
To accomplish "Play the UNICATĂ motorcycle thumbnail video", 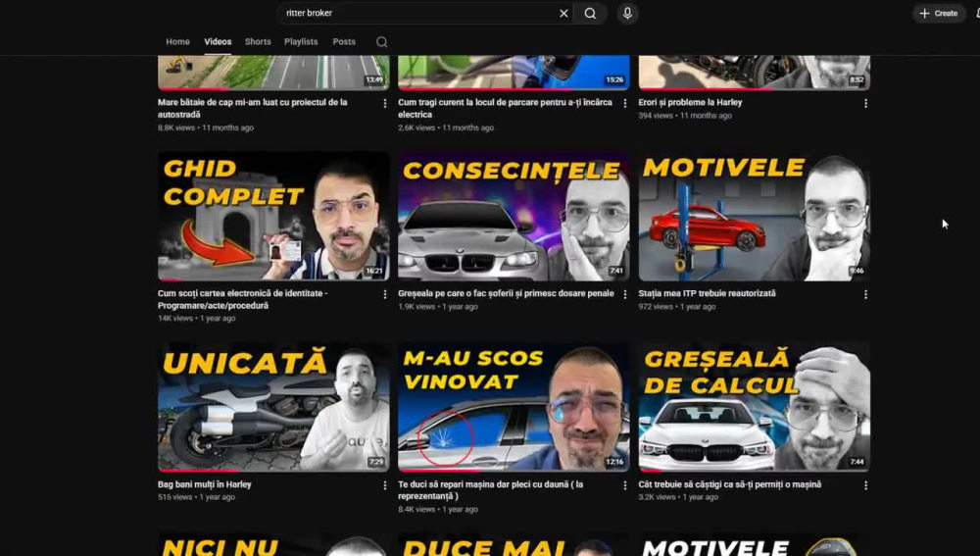I will click(x=273, y=407).
